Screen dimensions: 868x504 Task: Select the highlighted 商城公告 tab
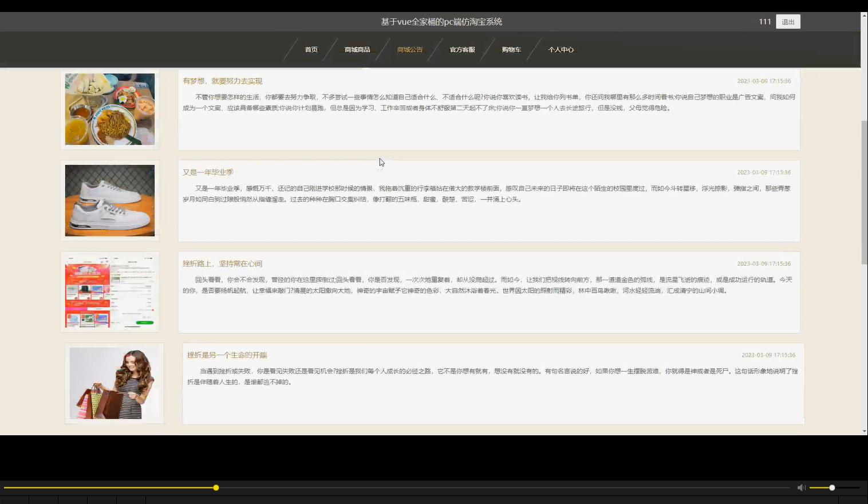tap(409, 50)
